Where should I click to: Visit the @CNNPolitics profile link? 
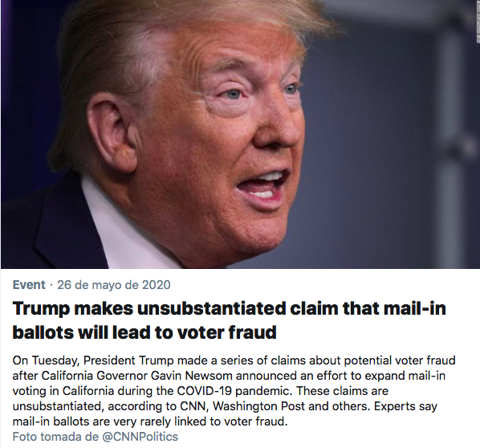pyautogui.click(x=140, y=437)
